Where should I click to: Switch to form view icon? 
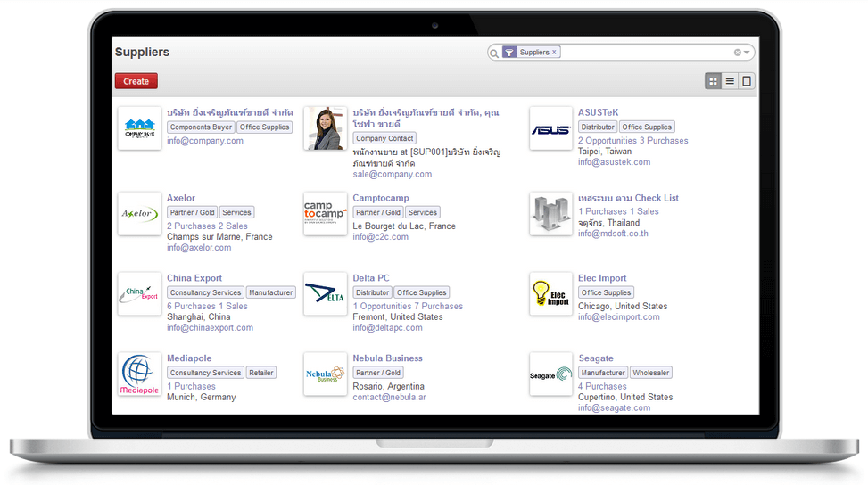(746, 81)
